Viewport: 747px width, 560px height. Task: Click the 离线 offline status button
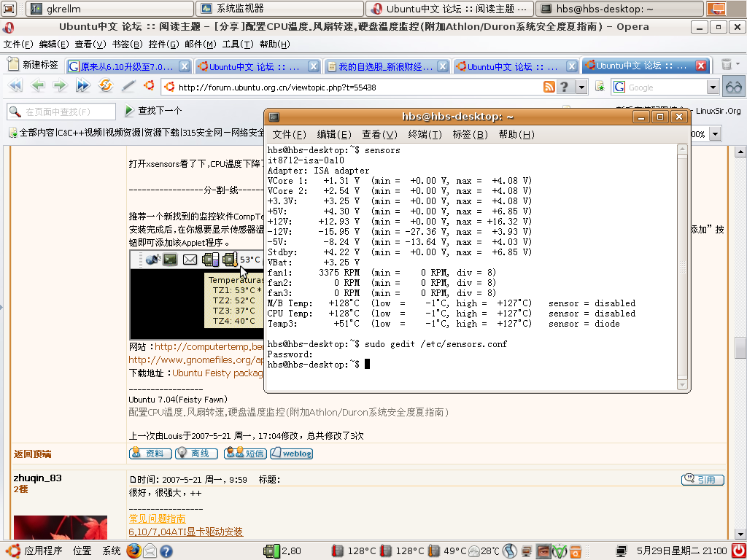196,454
